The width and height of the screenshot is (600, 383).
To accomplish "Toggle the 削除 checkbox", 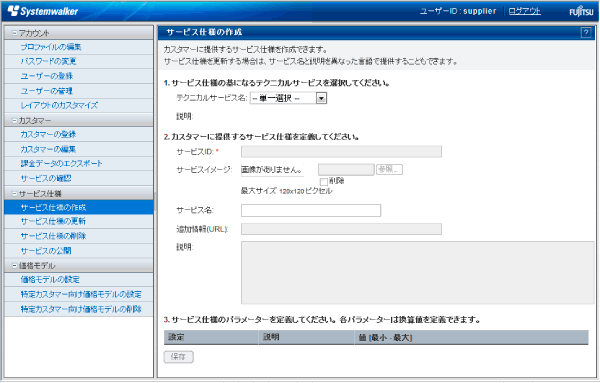I will (324, 181).
